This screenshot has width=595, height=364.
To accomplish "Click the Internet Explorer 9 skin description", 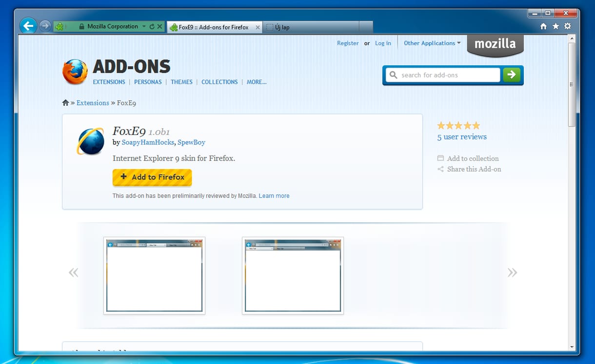I will (x=174, y=158).
